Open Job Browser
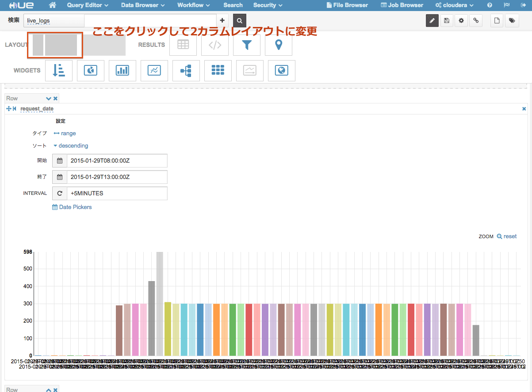This screenshot has width=532, height=392. (402, 5)
